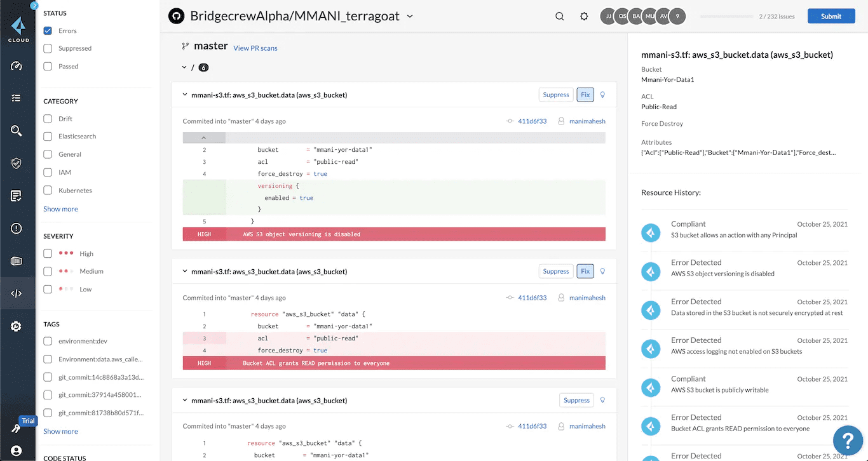Open the stacked resources icon in sidebar
Image resolution: width=868 pixels, height=461 pixels.
click(17, 261)
